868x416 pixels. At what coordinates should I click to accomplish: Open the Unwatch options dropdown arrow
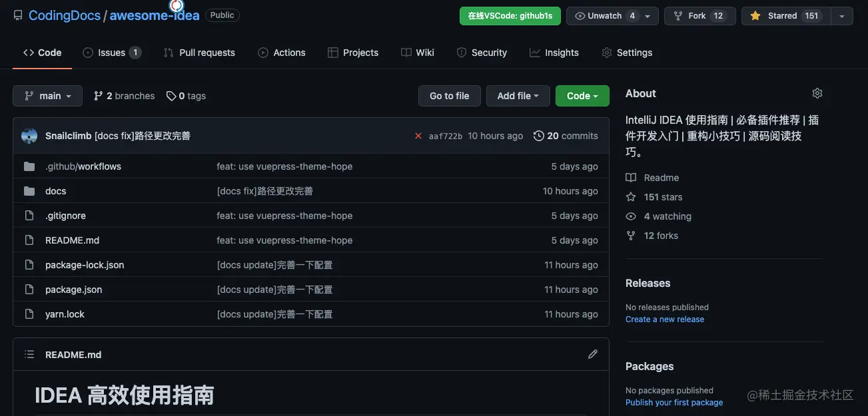648,16
